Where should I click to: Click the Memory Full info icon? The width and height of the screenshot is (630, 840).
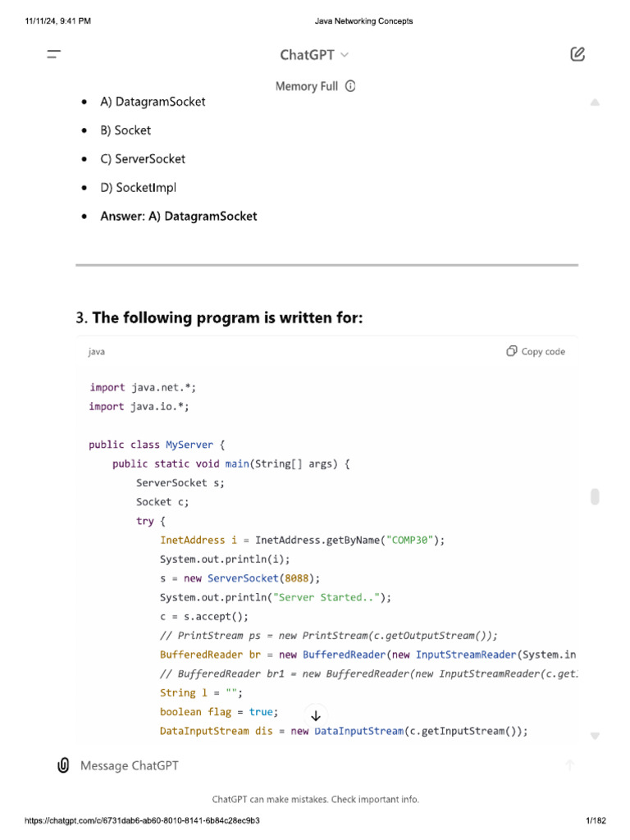(x=350, y=86)
